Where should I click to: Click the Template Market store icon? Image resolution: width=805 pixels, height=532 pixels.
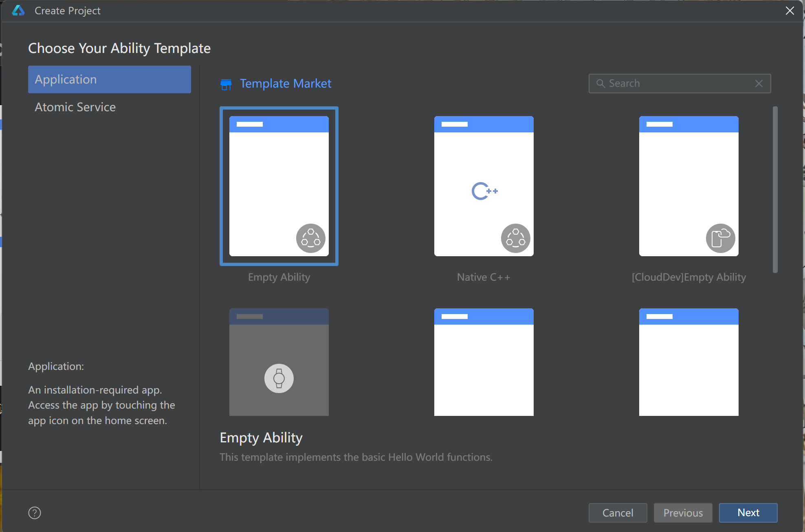click(226, 84)
